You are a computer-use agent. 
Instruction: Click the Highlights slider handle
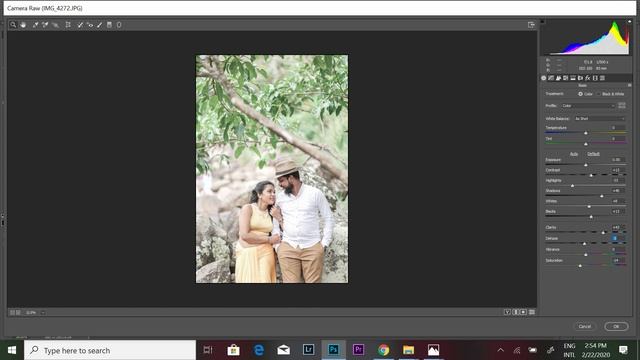(572, 186)
